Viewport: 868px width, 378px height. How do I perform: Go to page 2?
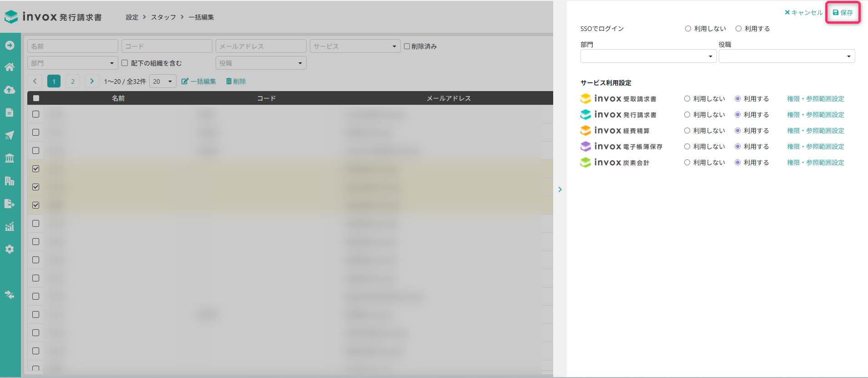(x=73, y=82)
